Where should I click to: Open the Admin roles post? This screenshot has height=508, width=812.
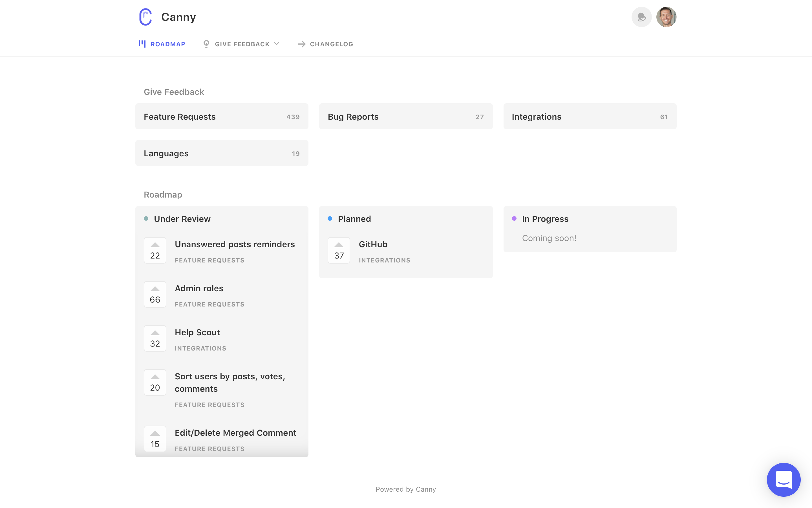coord(199,288)
